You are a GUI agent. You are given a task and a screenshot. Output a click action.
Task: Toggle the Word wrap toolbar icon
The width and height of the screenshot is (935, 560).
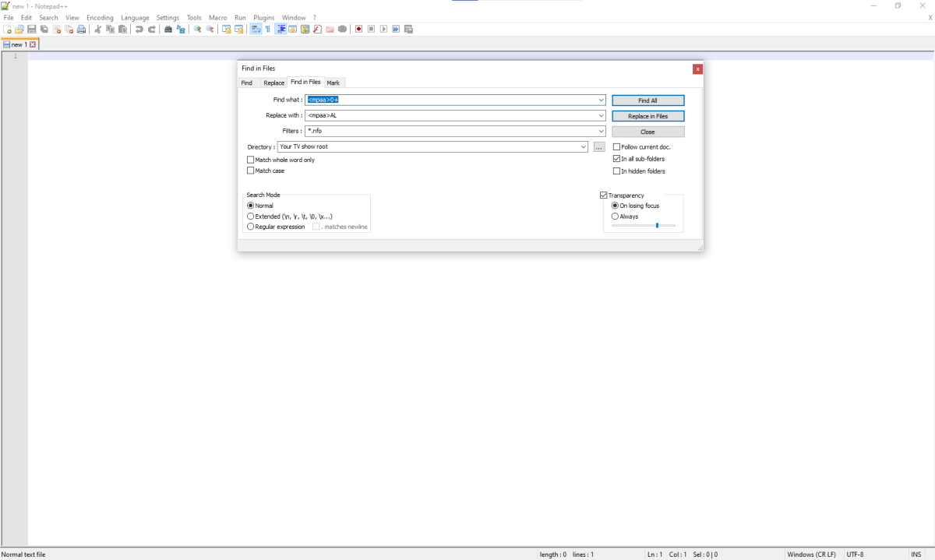[x=256, y=30]
